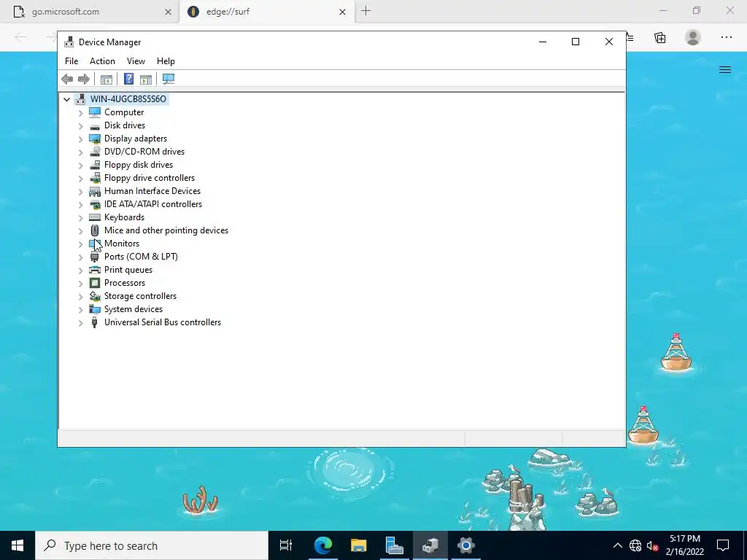Expand the Keyboards node
The height and width of the screenshot is (560, 747).
click(80, 217)
